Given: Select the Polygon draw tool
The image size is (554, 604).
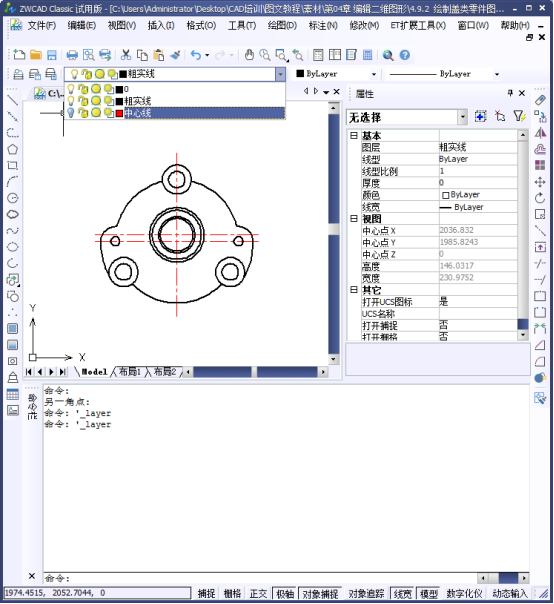Looking at the screenshot, I should 12,149.
